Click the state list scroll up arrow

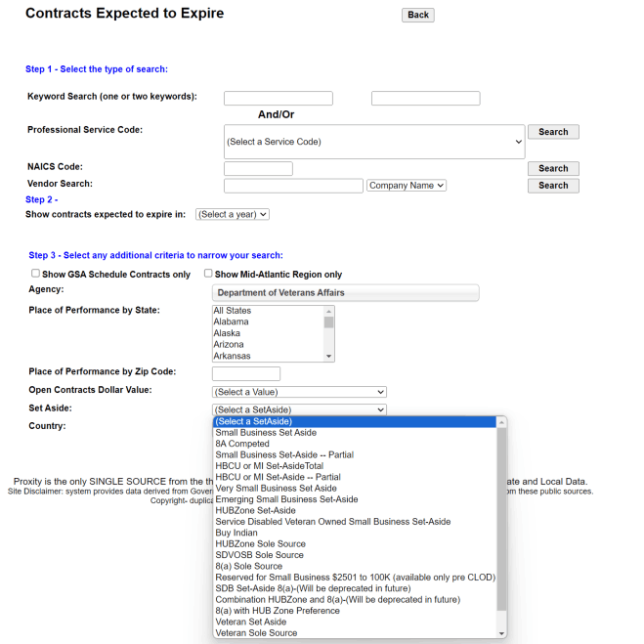tap(328, 312)
